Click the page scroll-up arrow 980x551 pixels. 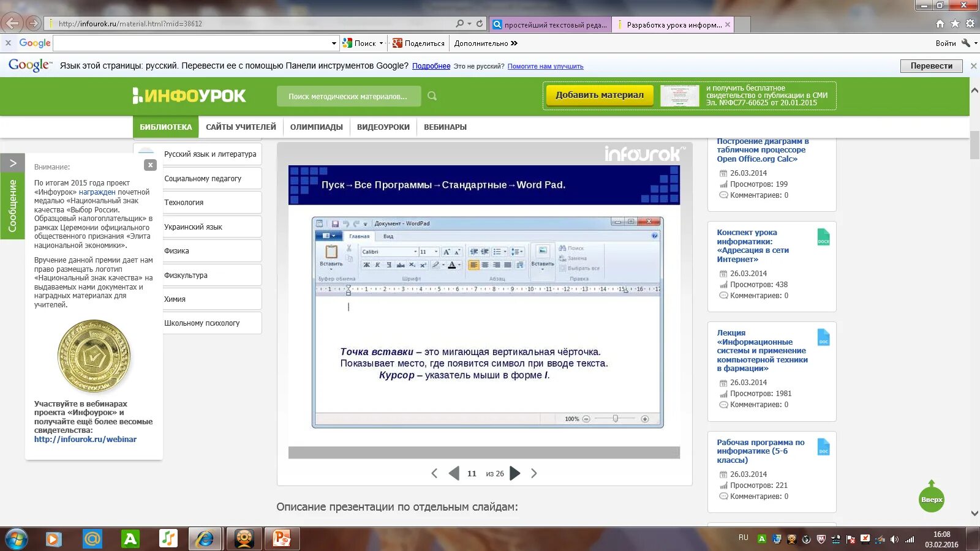(974, 90)
